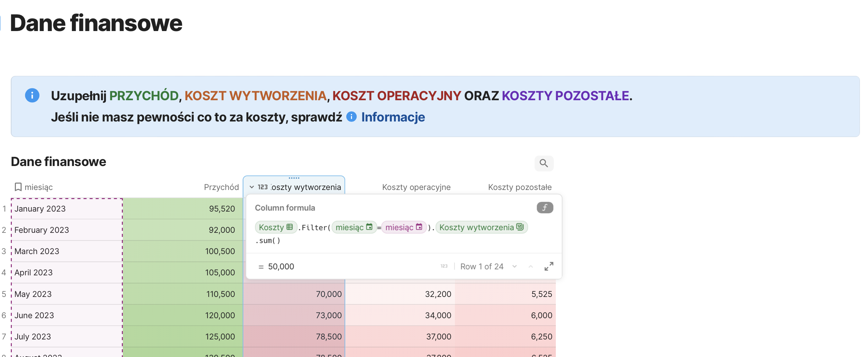Expand the formula editor to full size
The image size is (868, 357).
(x=549, y=266)
